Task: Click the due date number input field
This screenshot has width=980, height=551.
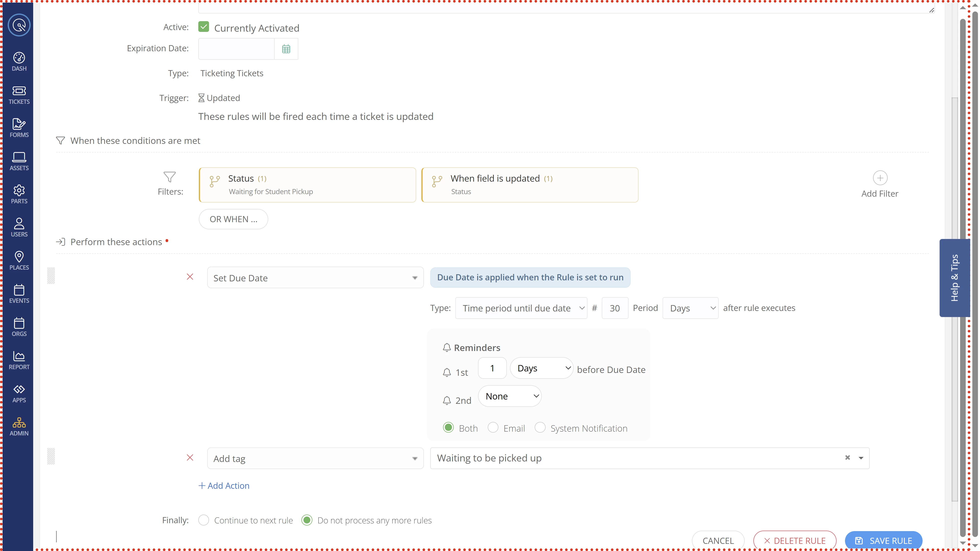Action: pos(615,308)
